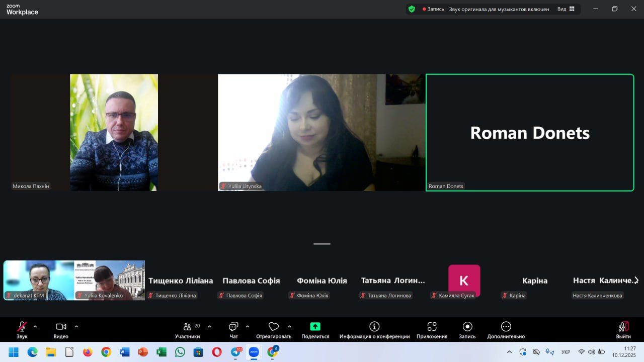Click the green encryption shield icon
Image resolution: width=644 pixels, height=362 pixels.
coord(412,9)
